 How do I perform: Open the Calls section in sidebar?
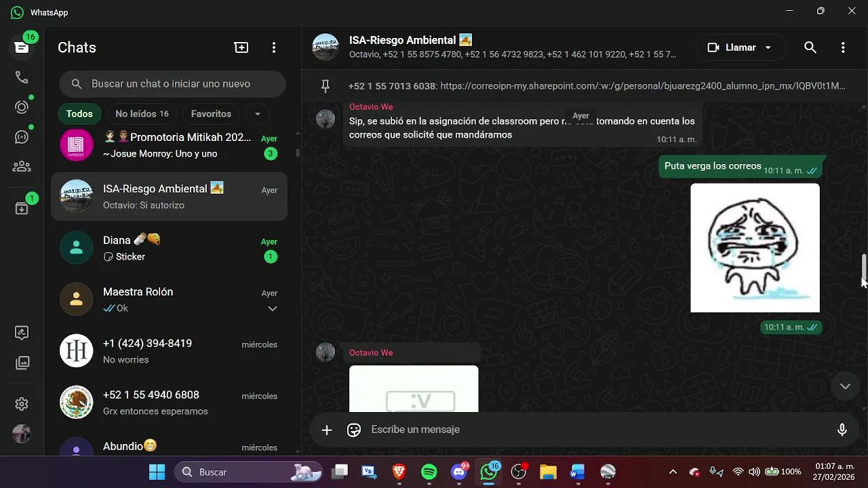(22, 77)
